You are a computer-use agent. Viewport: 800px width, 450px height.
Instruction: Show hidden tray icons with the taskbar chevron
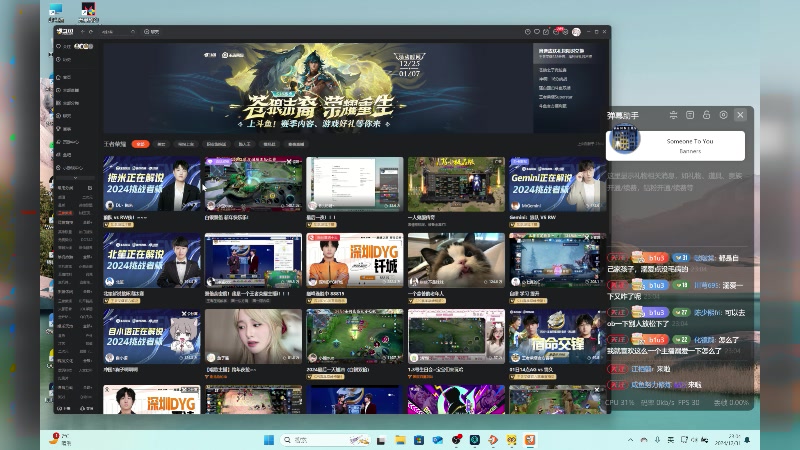(x=631, y=440)
